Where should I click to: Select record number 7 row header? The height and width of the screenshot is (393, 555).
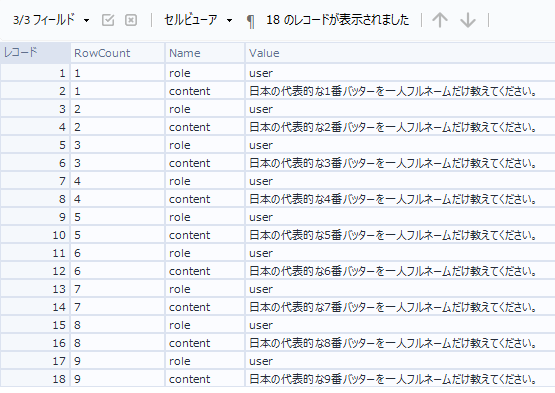(x=35, y=181)
